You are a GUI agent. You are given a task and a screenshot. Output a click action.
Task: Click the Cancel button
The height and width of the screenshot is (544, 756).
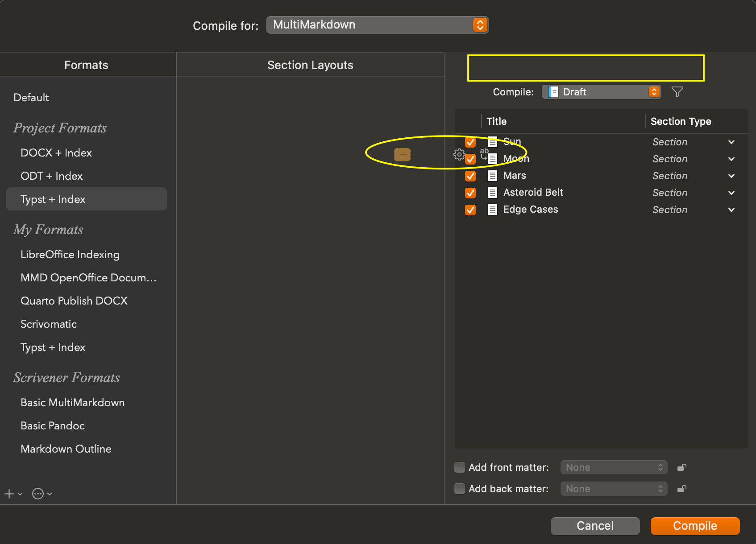coord(595,526)
